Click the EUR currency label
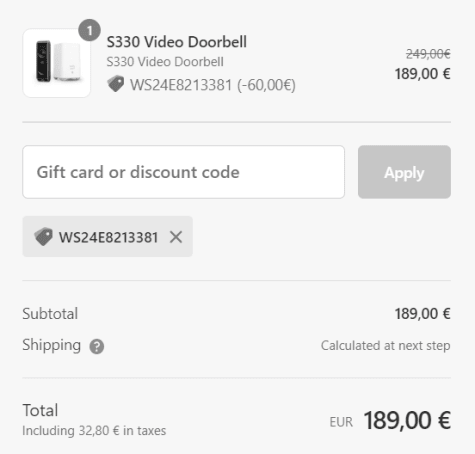 tap(341, 422)
